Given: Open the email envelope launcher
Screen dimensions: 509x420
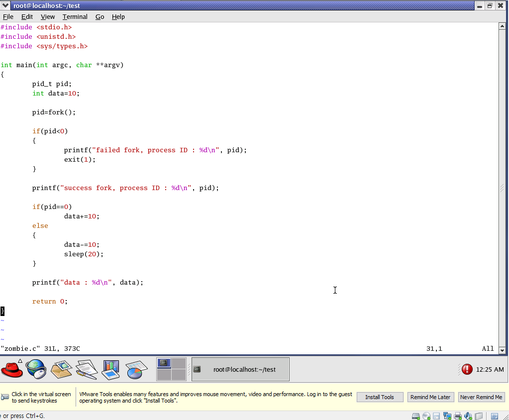Looking at the screenshot, I should [x=61, y=369].
